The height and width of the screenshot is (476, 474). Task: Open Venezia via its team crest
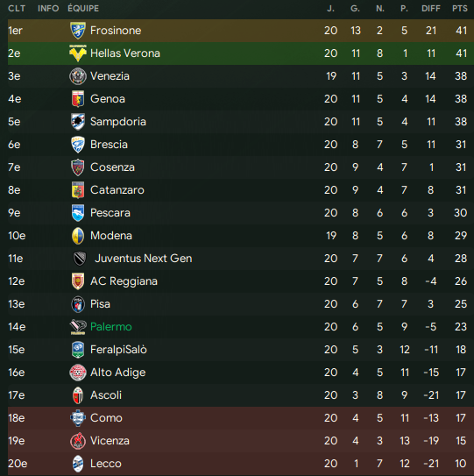click(x=78, y=76)
